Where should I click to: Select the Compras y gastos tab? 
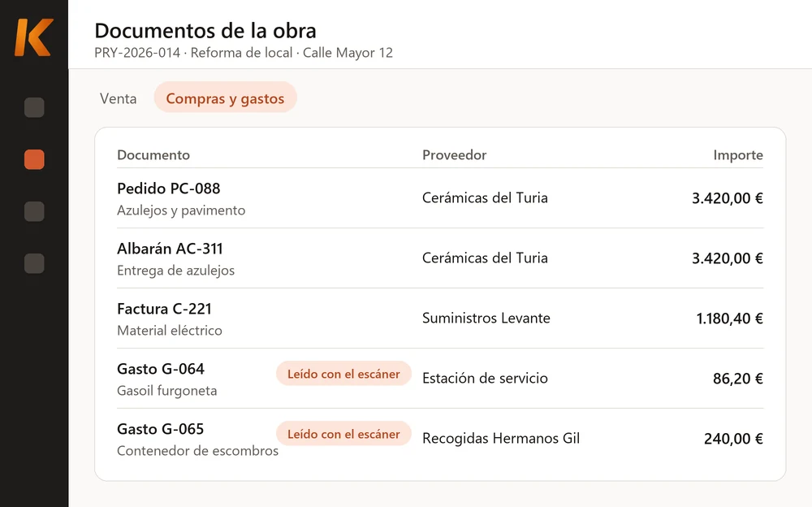225,98
